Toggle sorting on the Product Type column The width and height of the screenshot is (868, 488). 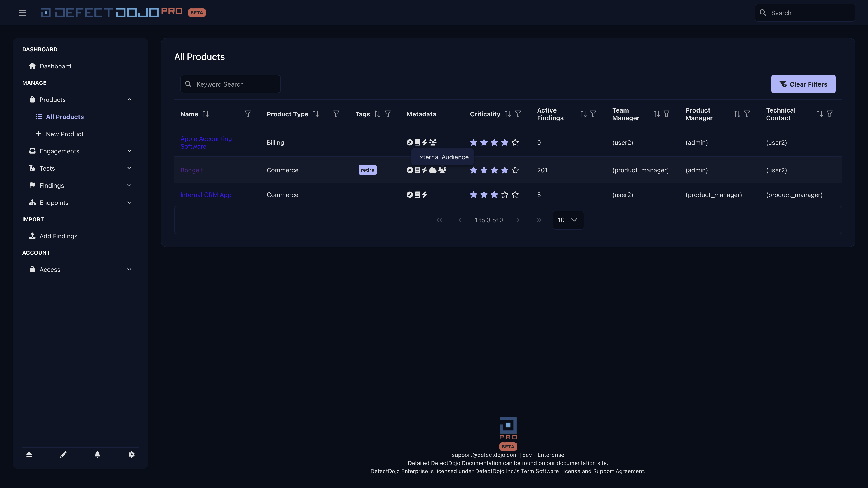(x=316, y=114)
